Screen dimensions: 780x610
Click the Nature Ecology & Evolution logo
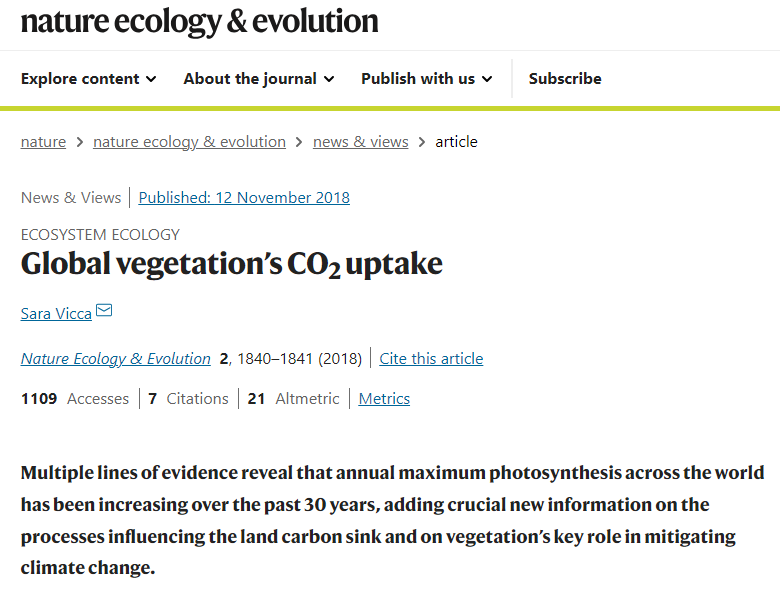point(199,21)
